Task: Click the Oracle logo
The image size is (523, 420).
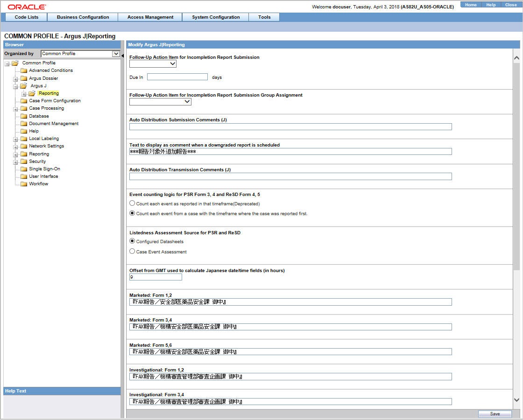Action: click(27, 7)
